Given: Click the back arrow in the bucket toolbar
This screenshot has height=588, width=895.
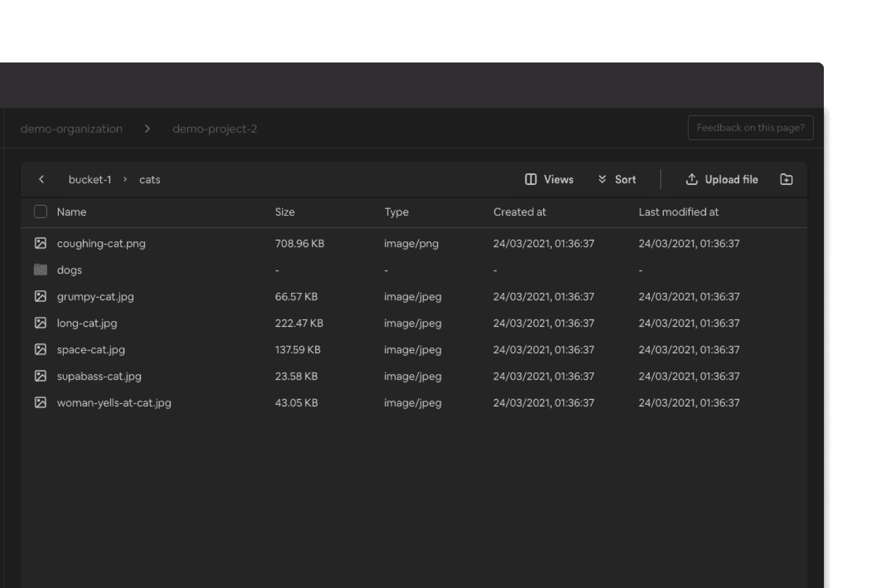Looking at the screenshot, I should pyautogui.click(x=41, y=179).
